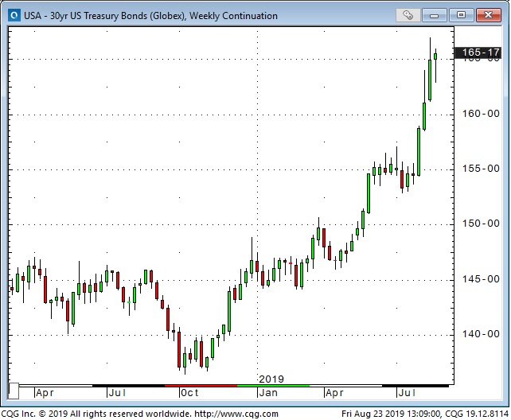Viewport: 511px width, 420px height.
Task: Click the lowest candlestick near October low
Action: (x=185, y=360)
